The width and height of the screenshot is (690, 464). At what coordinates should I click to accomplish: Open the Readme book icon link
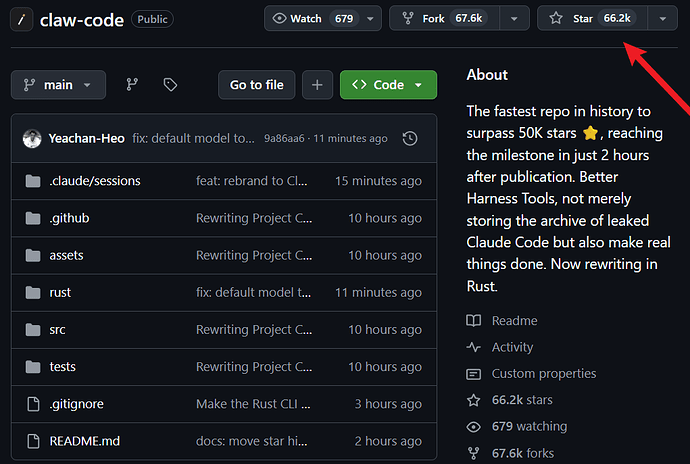[x=474, y=321]
